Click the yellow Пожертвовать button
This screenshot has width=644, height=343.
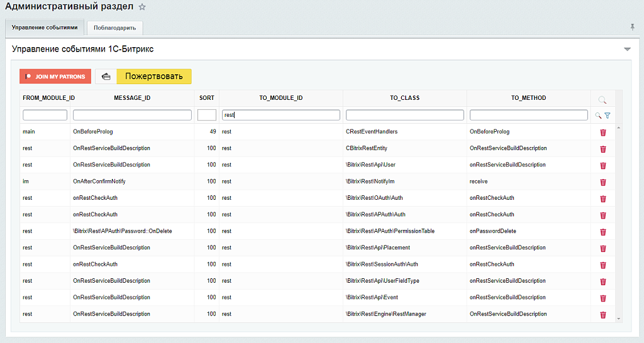(x=153, y=77)
